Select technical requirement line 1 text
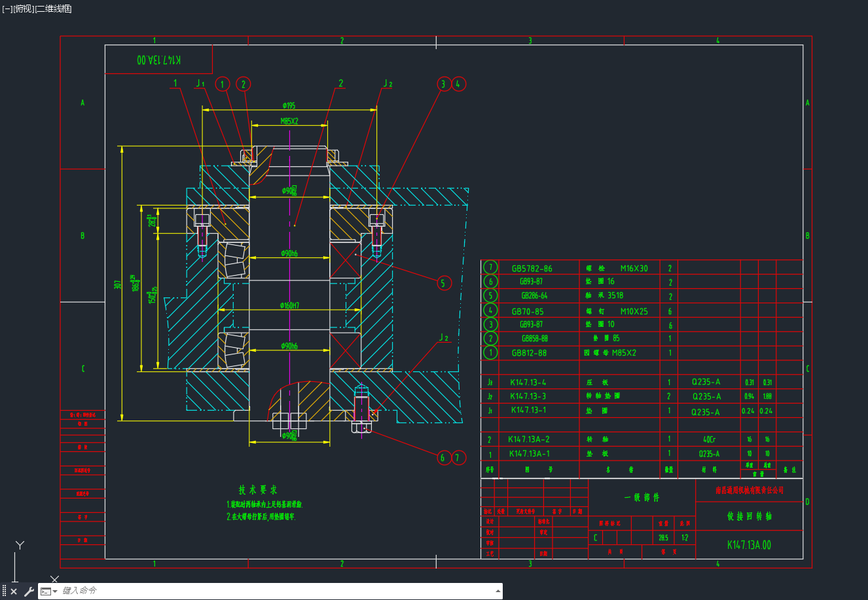The height and width of the screenshot is (600, 868). point(264,505)
